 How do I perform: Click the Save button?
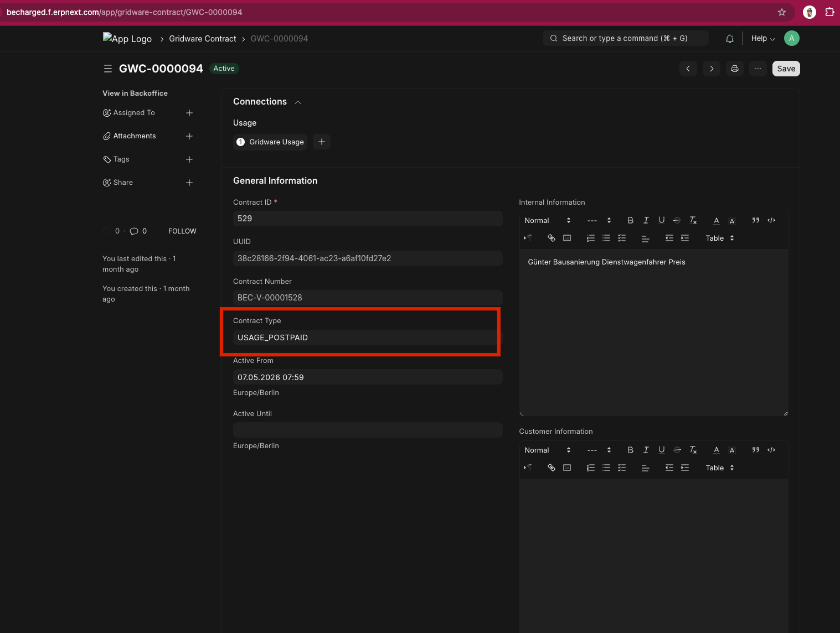tap(786, 69)
